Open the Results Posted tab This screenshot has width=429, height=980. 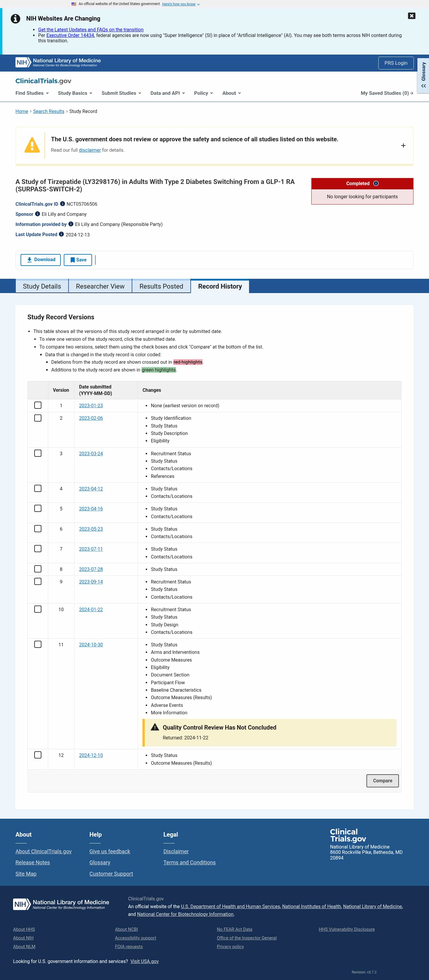(x=161, y=286)
